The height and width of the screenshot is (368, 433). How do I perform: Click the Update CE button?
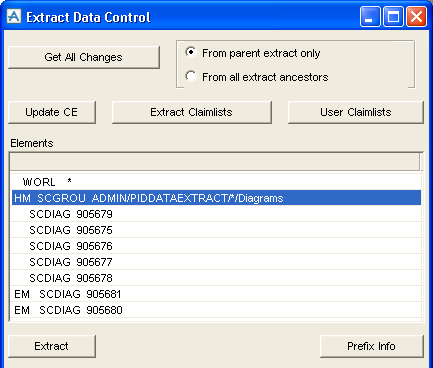pyautogui.click(x=52, y=112)
